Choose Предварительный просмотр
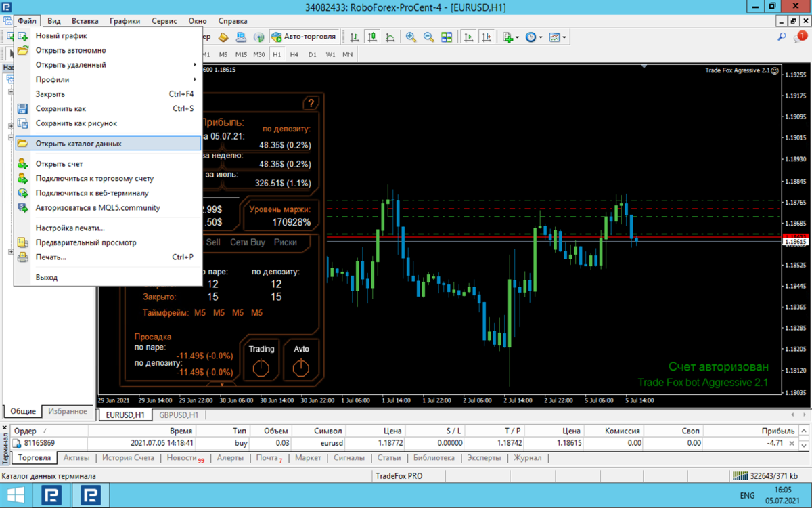The width and height of the screenshot is (812, 508). (x=108, y=242)
